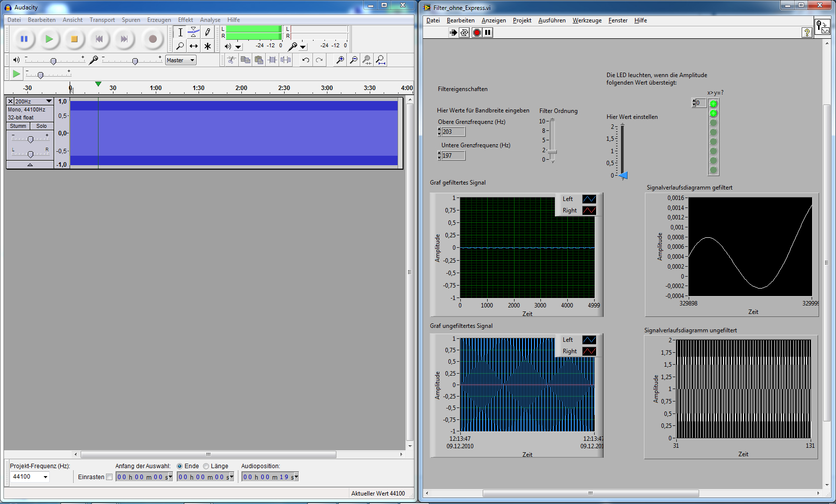Abort execution with the red stop icon
The width and height of the screenshot is (836, 504).
476,32
